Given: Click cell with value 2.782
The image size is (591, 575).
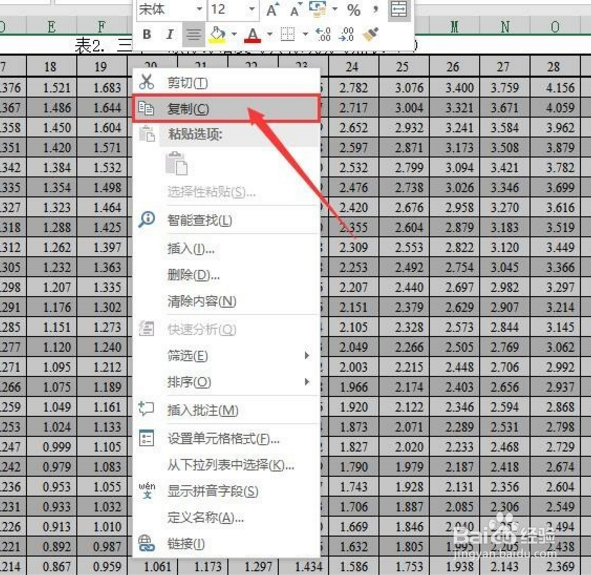Looking at the screenshot, I should [353, 88].
